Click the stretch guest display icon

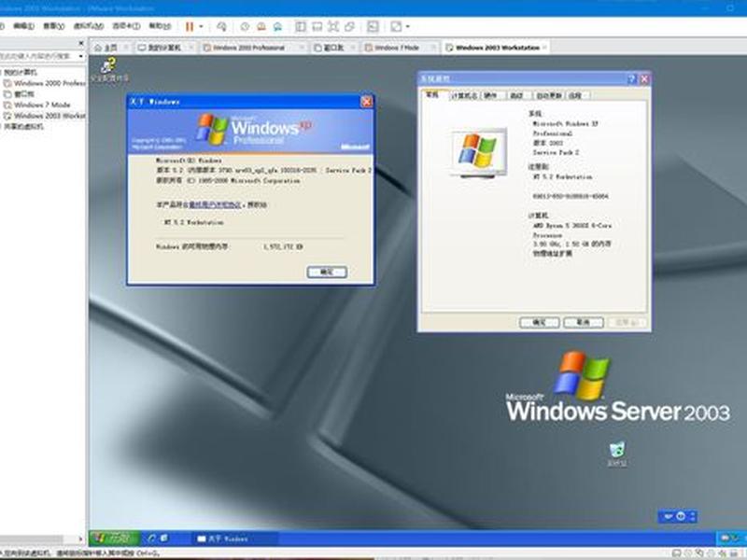[396, 27]
